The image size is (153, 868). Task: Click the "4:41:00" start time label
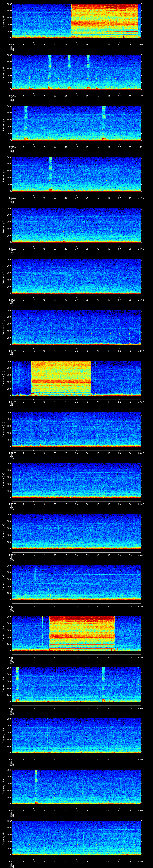[12, 657]
